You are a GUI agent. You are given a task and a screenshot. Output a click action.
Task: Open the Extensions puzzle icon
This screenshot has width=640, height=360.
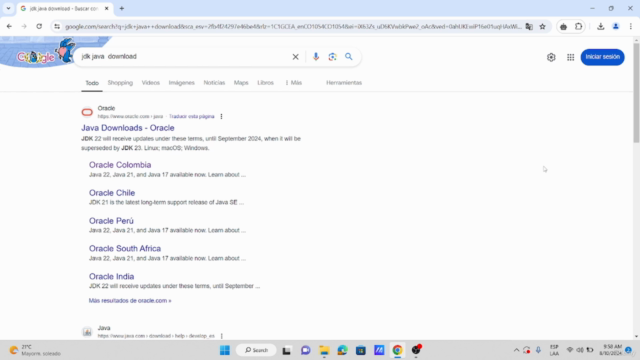click(x=578, y=27)
